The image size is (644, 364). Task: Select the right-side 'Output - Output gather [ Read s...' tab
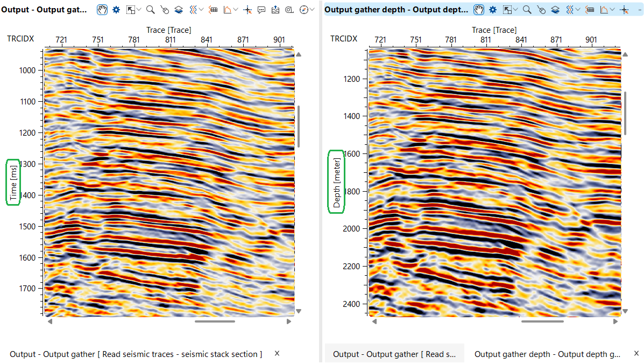coord(394,354)
